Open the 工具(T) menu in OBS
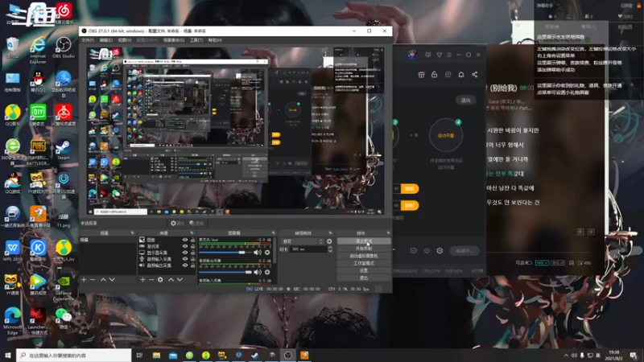The image size is (644, 362). tap(196, 40)
